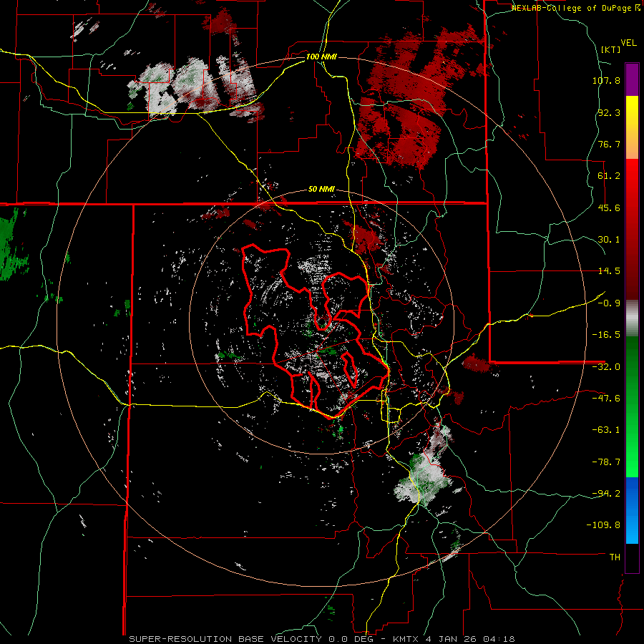Click the yellow-orange segment of the color bar

pos(632,127)
